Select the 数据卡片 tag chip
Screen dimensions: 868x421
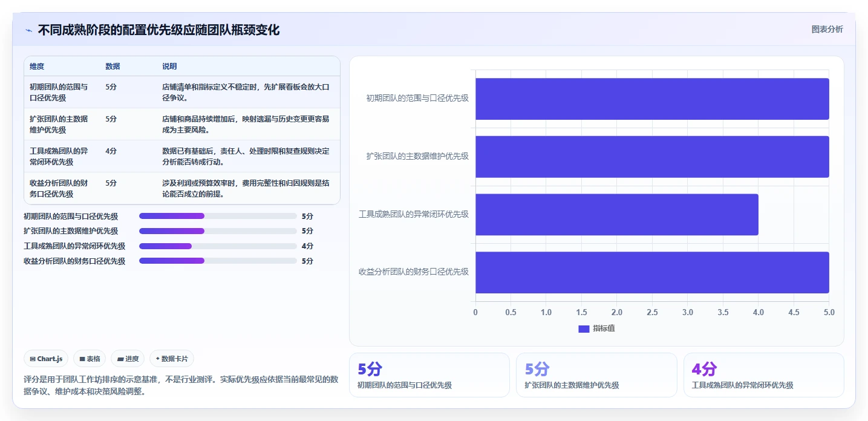[172, 359]
